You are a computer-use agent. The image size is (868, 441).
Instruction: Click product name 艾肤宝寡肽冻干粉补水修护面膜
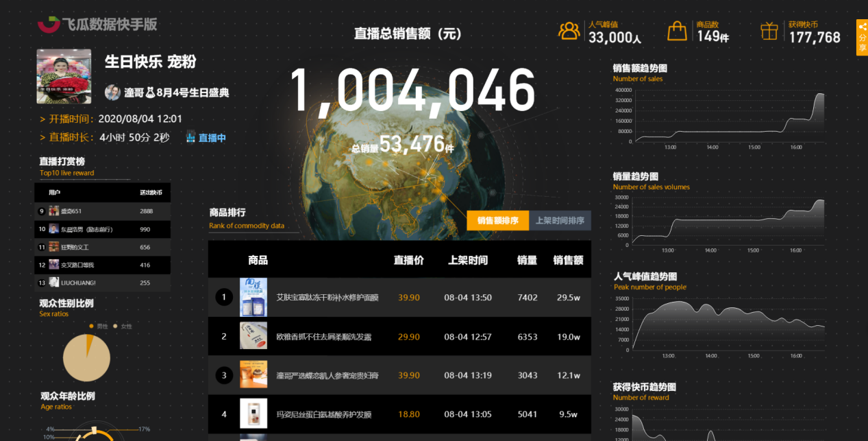(327, 298)
